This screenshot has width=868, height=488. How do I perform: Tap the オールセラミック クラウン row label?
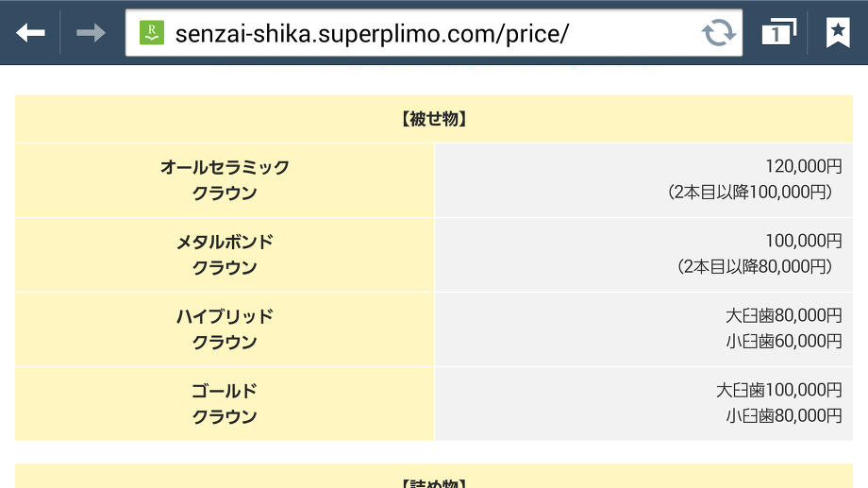click(x=225, y=180)
